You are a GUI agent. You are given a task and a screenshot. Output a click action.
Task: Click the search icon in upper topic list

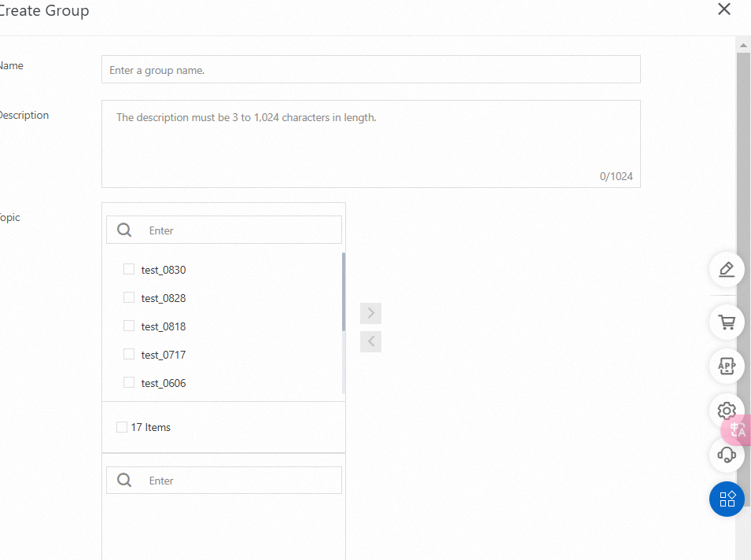pyautogui.click(x=124, y=230)
